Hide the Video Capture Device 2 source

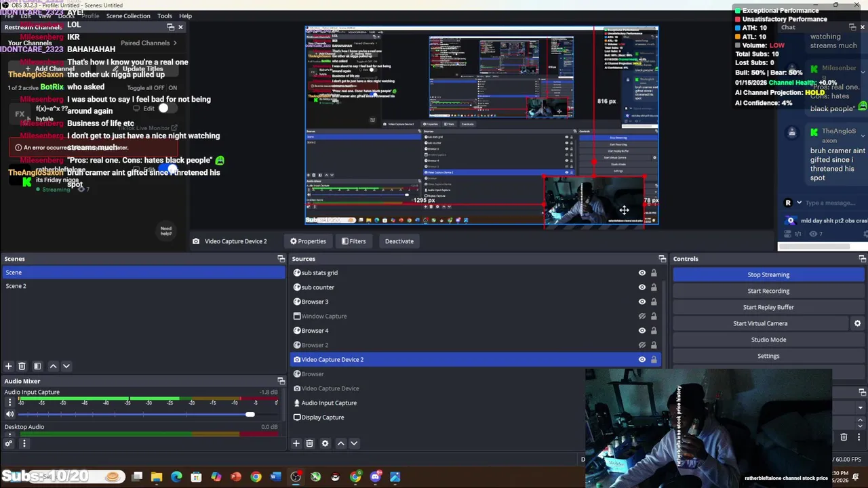pyautogui.click(x=642, y=360)
